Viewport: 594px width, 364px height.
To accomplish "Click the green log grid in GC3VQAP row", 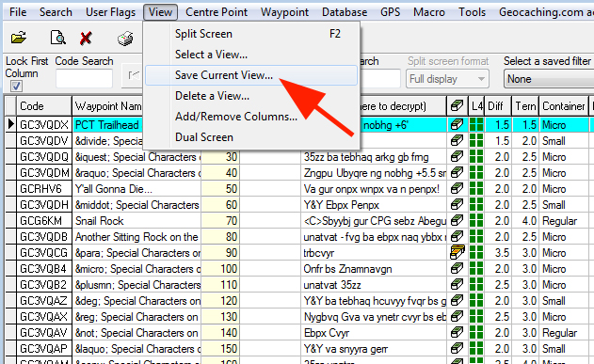I will tap(476, 349).
